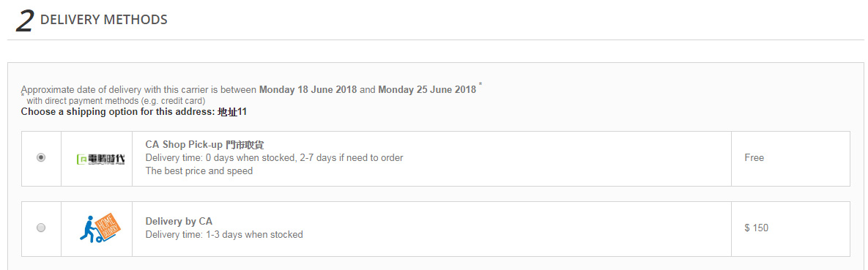
Task: Click the direct payment methods footnote
Action: pyautogui.click(x=116, y=101)
